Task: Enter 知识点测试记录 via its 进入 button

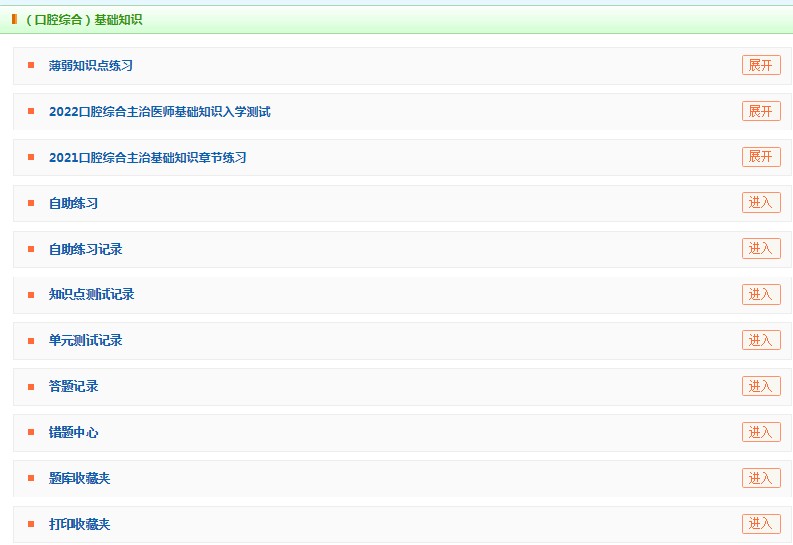Action: click(761, 294)
